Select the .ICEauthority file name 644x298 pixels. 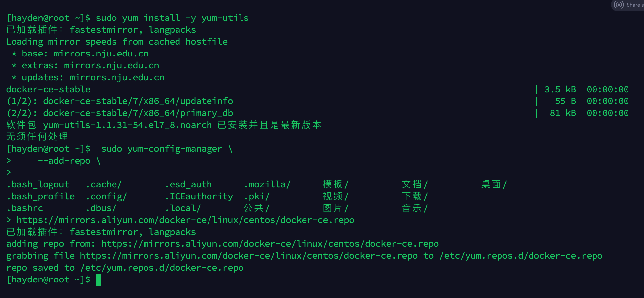click(199, 197)
